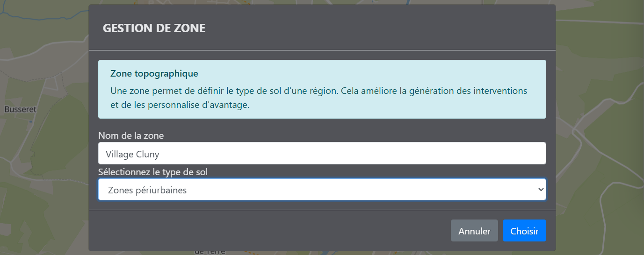Click the GESTION DE ZONE dialog title
Screen dimensions: 644x255
154,28
